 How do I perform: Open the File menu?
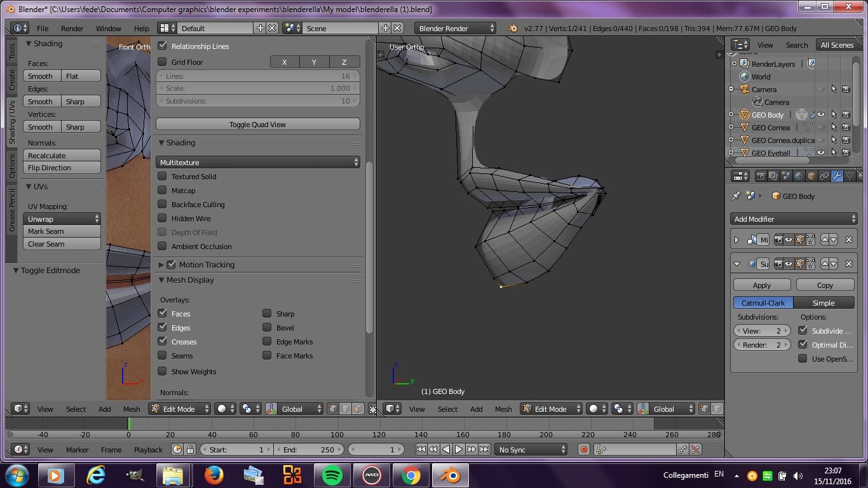pyautogui.click(x=43, y=28)
